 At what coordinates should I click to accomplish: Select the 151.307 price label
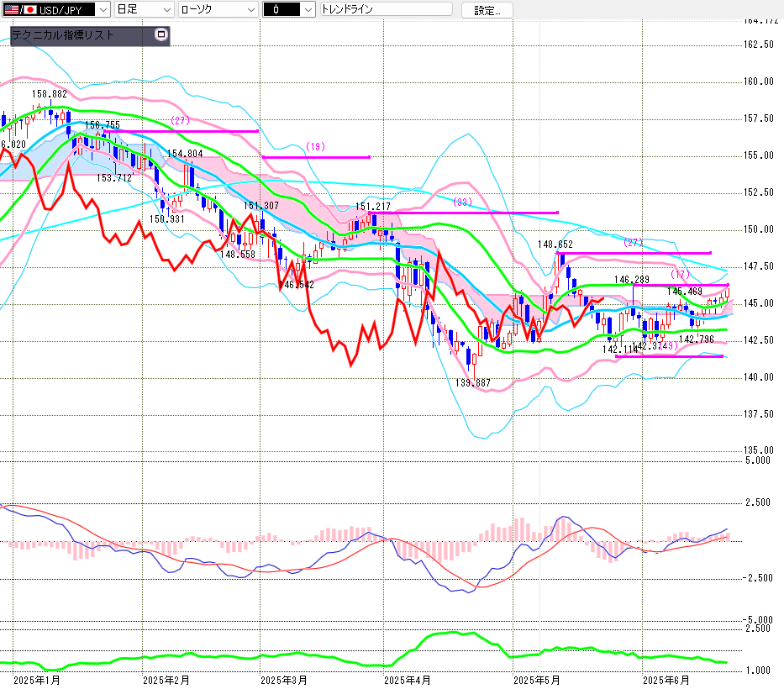coord(261,206)
